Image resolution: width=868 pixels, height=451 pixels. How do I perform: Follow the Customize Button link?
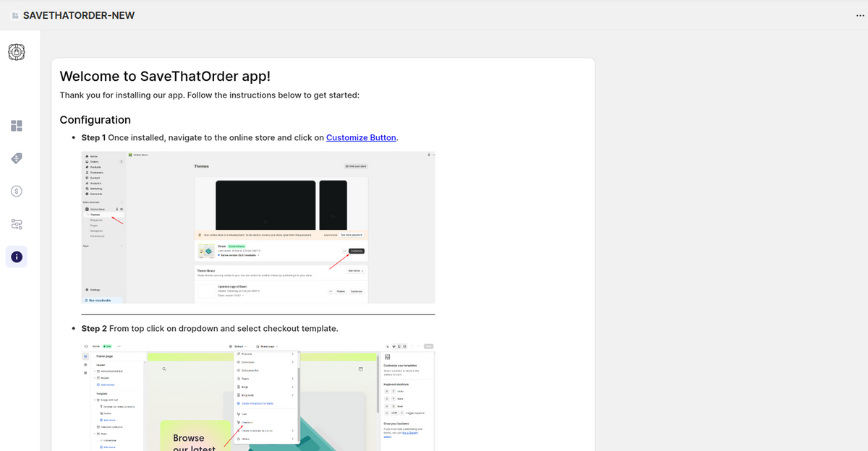coord(361,137)
